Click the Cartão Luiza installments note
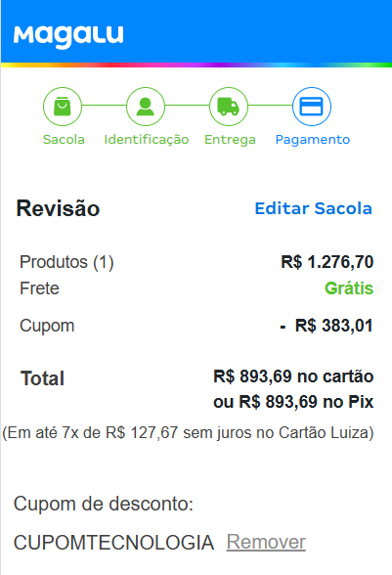Viewport: 392px width, 575px height. coord(188,432)
